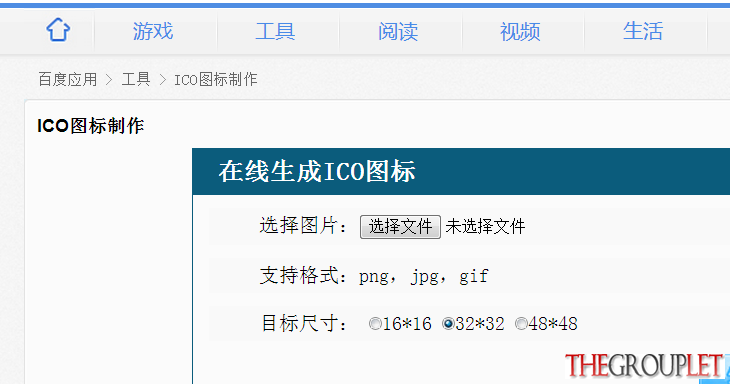Image resolution: width=730 pixels, height=384 pixels.
Task: Select the 16*16 size radio button
Action: coord(375,323)
